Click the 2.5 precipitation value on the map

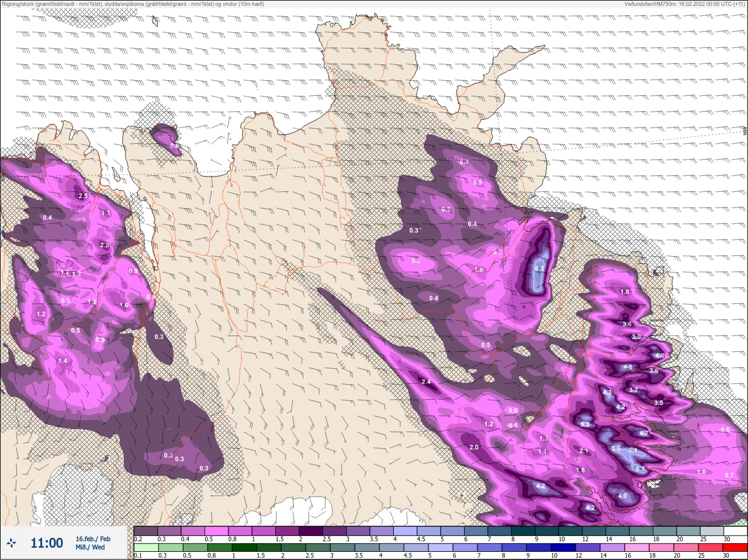coord(83,196)
